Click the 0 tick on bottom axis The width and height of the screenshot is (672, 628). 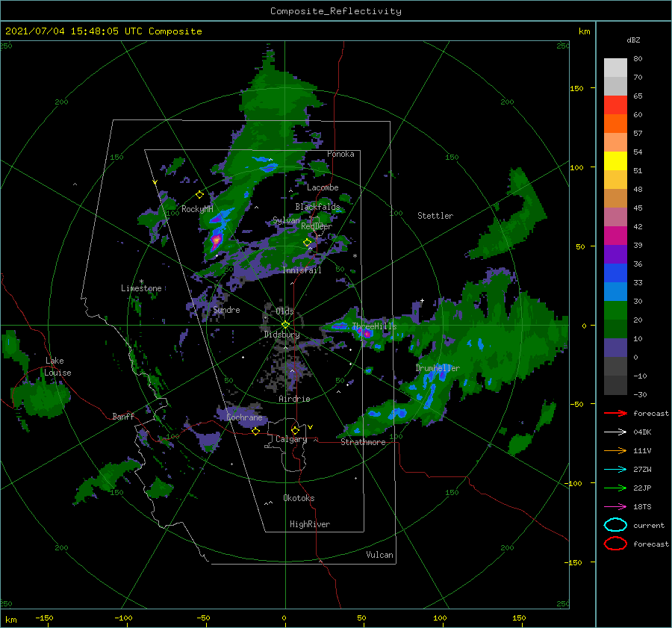[284, 618]
